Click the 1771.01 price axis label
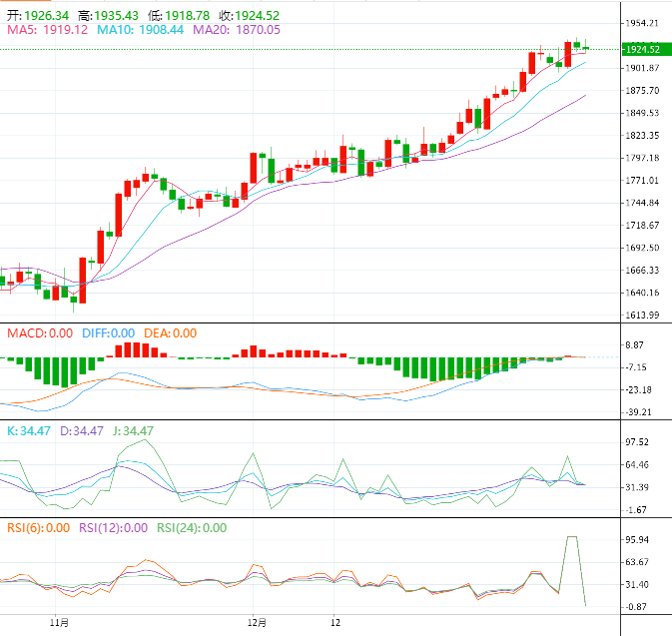672x636 pixels. 642,181
